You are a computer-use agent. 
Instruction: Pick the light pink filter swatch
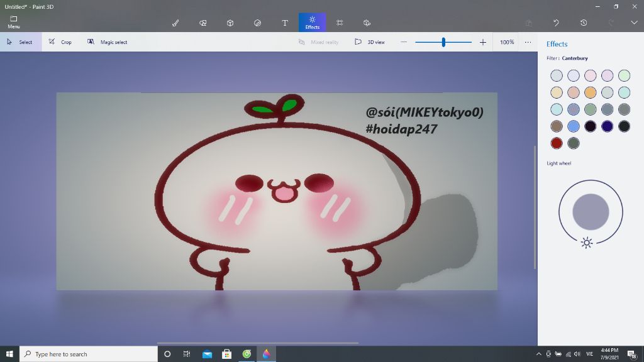tap(590, 75)
